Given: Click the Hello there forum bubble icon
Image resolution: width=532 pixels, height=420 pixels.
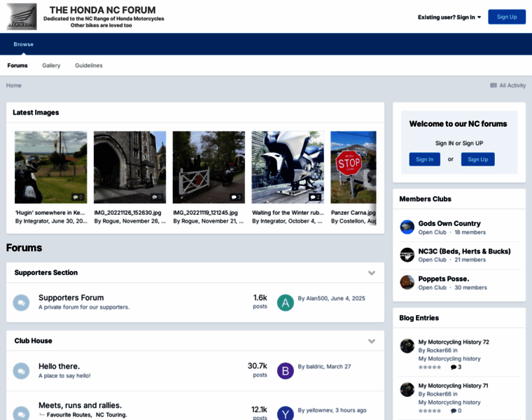Looking at the screenshot, I should [x=21, y=370].
